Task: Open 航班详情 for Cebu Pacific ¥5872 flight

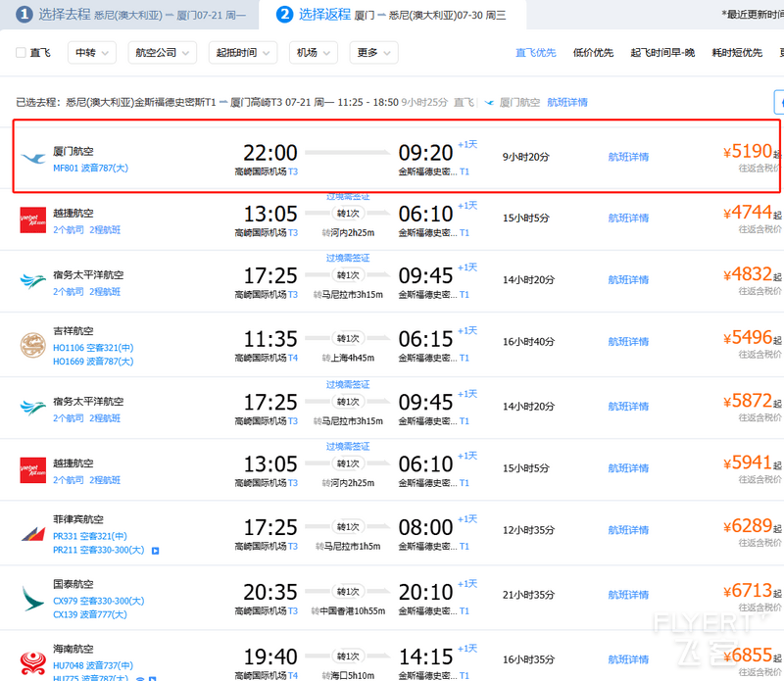Action: click(628, 407)
